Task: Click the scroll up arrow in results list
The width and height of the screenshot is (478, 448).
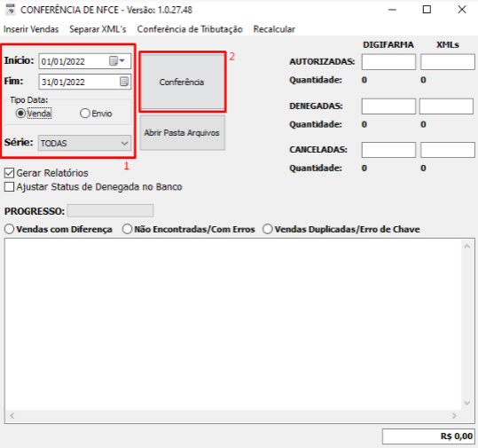Action: [466, 247]
